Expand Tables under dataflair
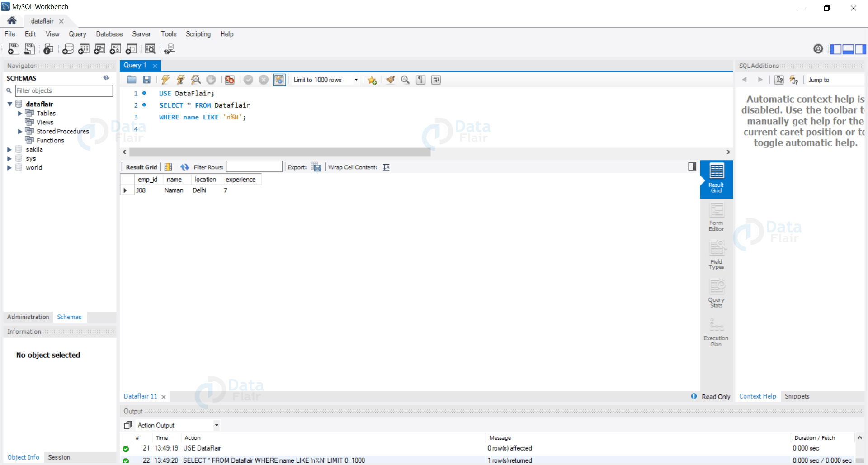Viewport: 868px width, 465px height. tap(20, 113)
